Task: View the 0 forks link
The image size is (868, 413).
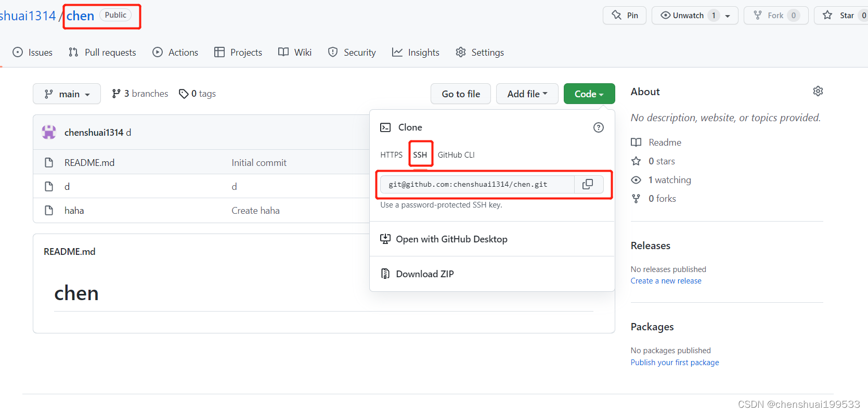Action: click(662, 199)
